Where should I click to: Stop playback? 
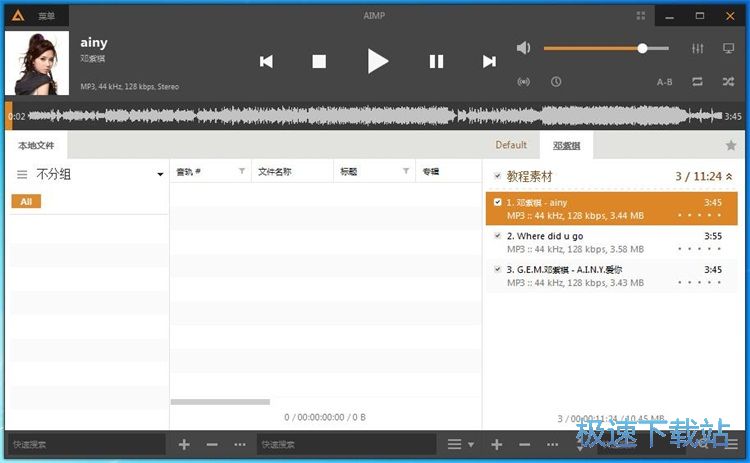(x=319, y=62)
